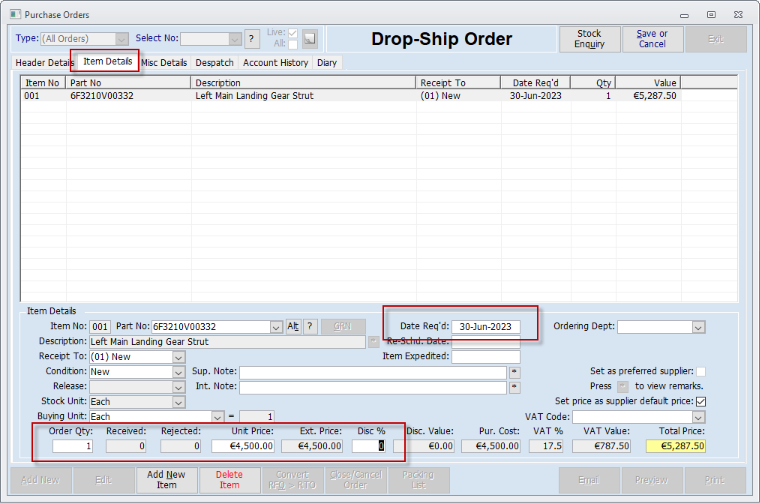
Task: Click the Date Req'd column header
Action: pyautogui.click(x=536, y=83)
